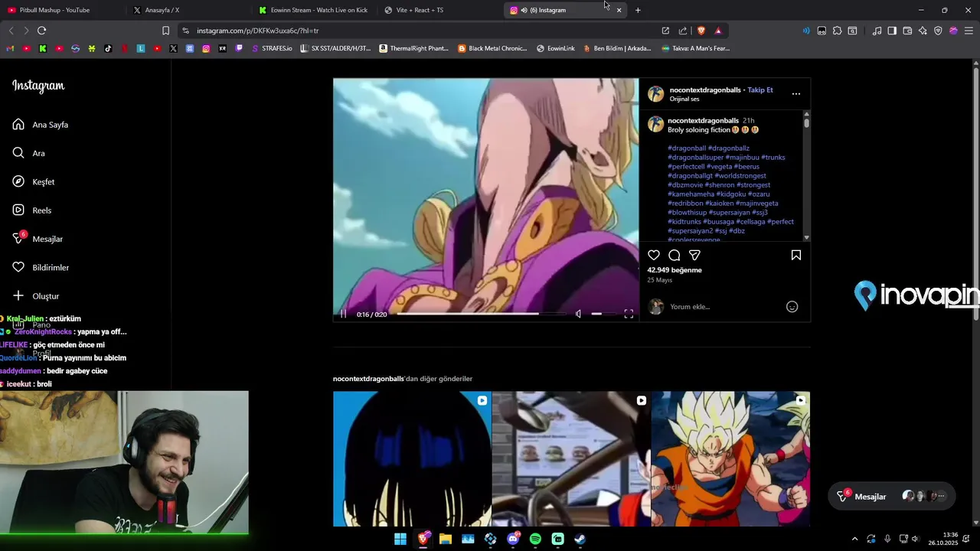This screenshot has height=551, width=980.
Task: Click the #worldstrongest hashtag
Action: point(740,176)
